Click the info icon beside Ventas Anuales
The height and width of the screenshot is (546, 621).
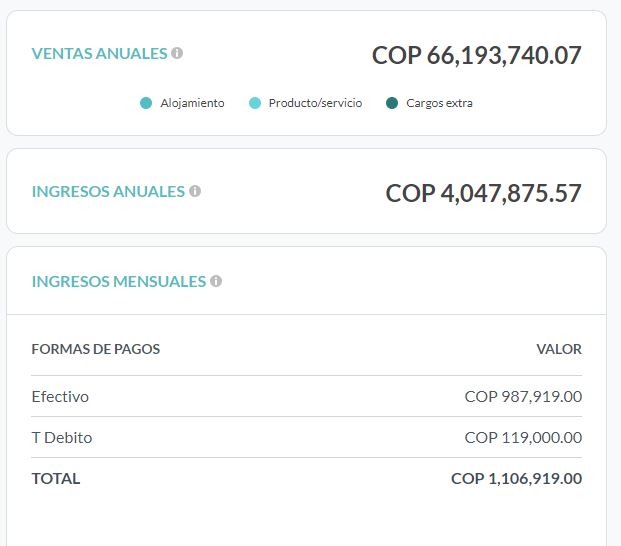pyautogui.click(x=177, y=53)
